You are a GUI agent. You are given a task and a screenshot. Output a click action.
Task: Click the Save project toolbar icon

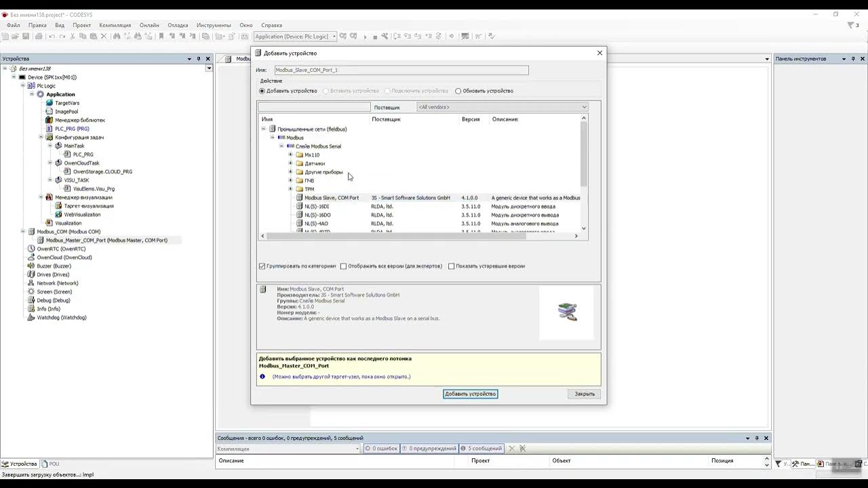(x=26, y=37)
